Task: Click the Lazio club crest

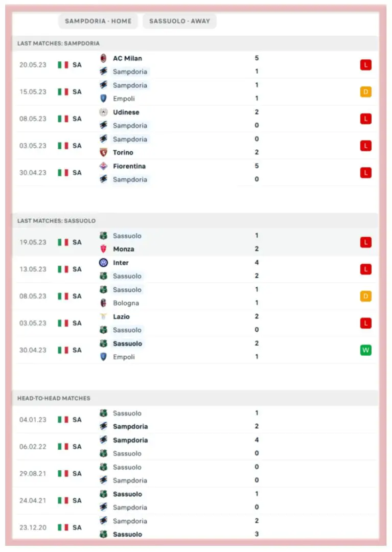Action: click(x=104, y=317)
